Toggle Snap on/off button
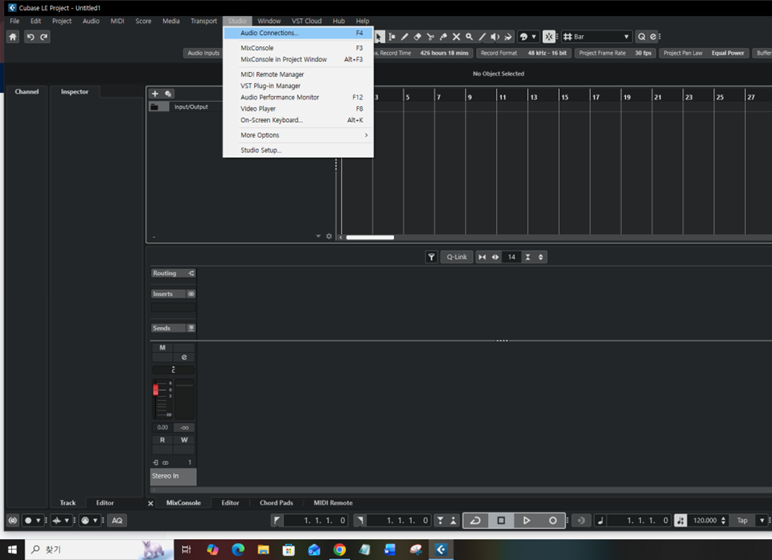 (x=548, y=37)
